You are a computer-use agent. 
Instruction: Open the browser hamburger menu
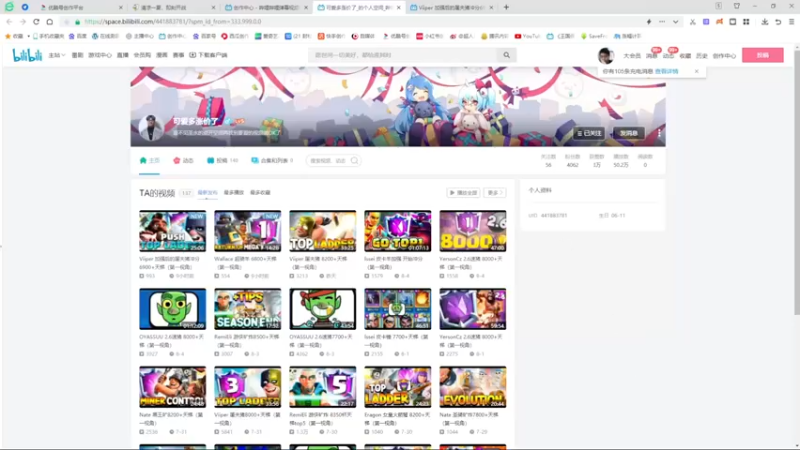click(x=791, y=22)
